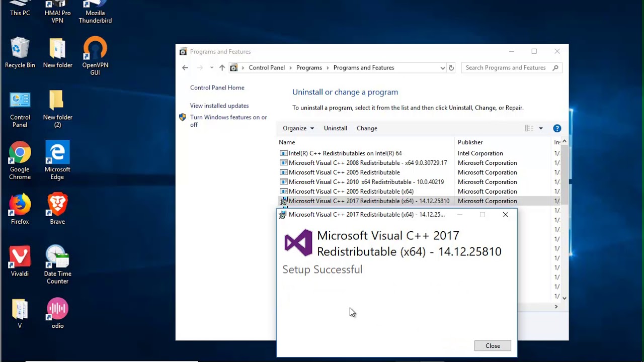The height and width of the screenshot is (362, 644).
Task: Click the forward navigation arrow
Action: [x=200, y=68]
